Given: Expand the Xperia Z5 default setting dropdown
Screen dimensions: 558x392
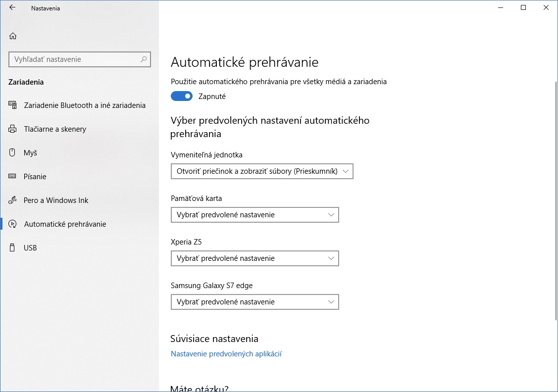Looking at the screenshot, I should point(255,258).
